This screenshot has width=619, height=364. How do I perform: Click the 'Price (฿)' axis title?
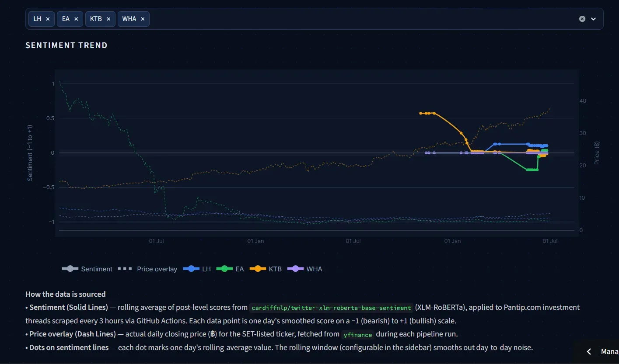[597, 153]
